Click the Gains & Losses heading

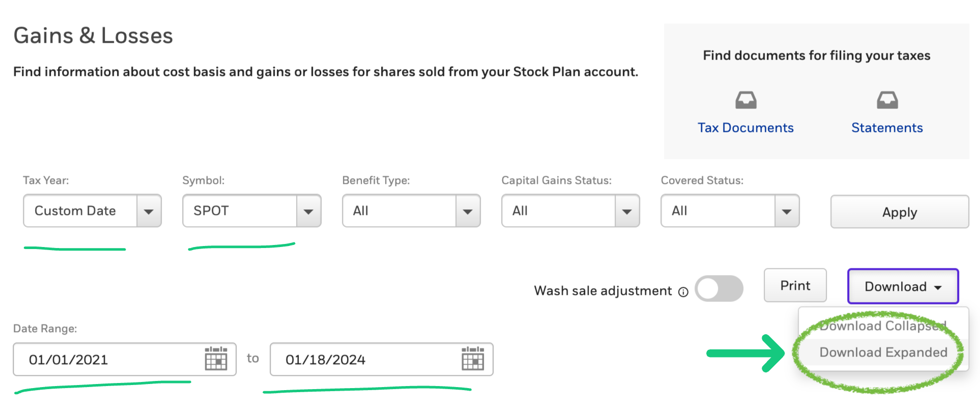coord(93,36)
